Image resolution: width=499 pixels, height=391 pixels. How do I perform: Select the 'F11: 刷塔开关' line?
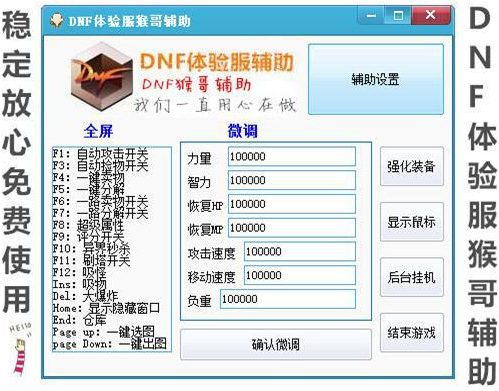tap(91, 260)
